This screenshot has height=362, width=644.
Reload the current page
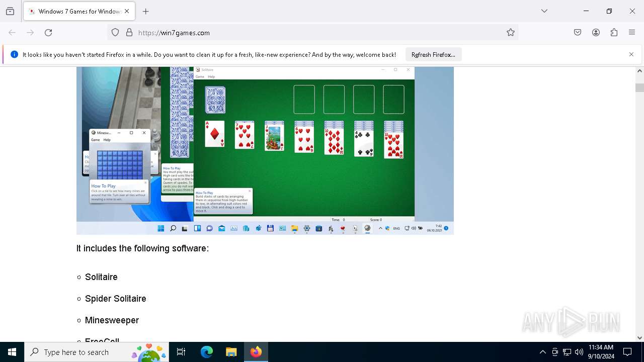[48, 33]
